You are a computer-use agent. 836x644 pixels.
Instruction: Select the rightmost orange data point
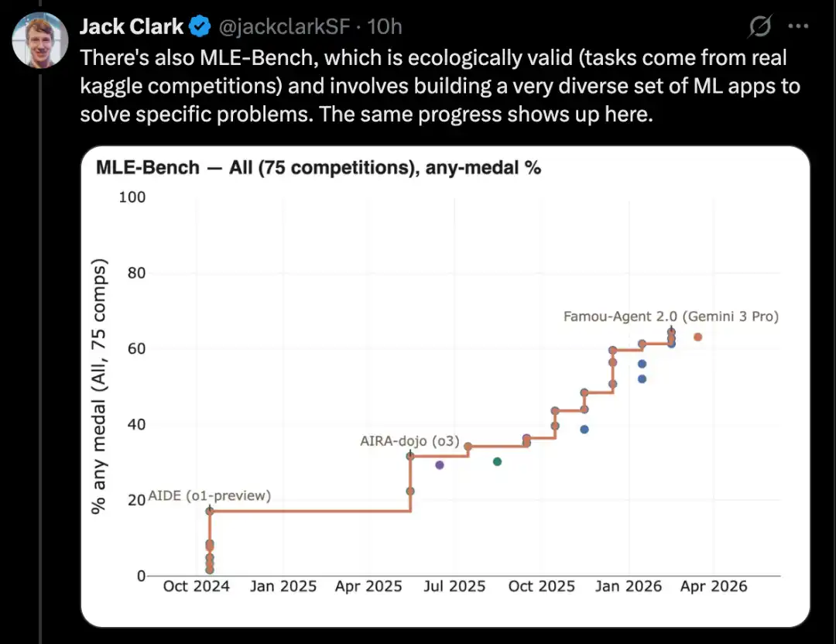click(x=697, y=337)
